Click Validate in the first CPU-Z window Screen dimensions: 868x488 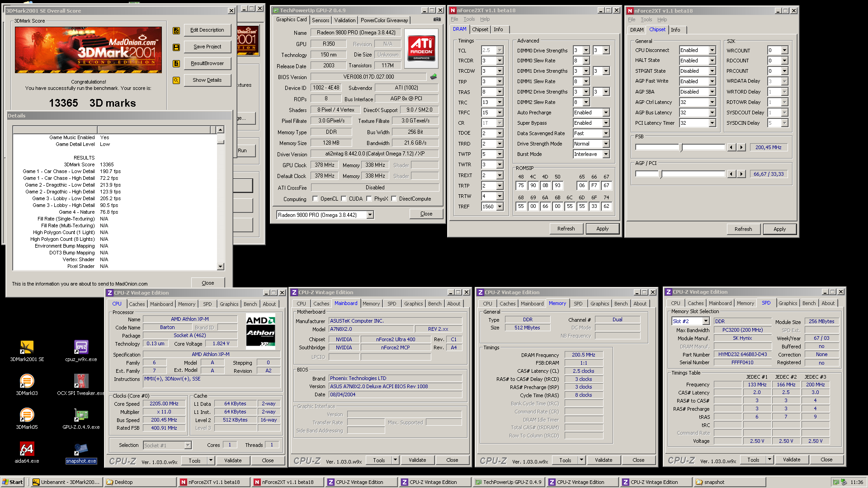pos(233,460)
